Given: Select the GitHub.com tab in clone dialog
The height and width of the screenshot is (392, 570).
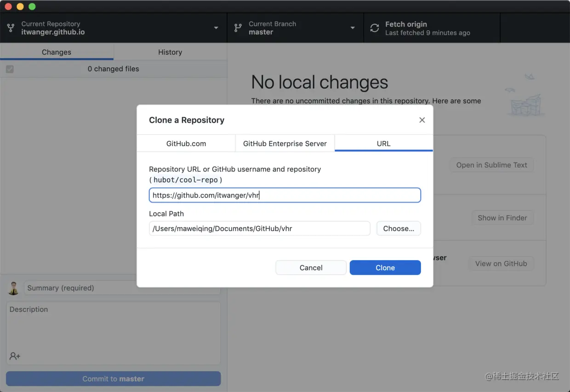Looking at the screenshot, I should coord(186,143).
